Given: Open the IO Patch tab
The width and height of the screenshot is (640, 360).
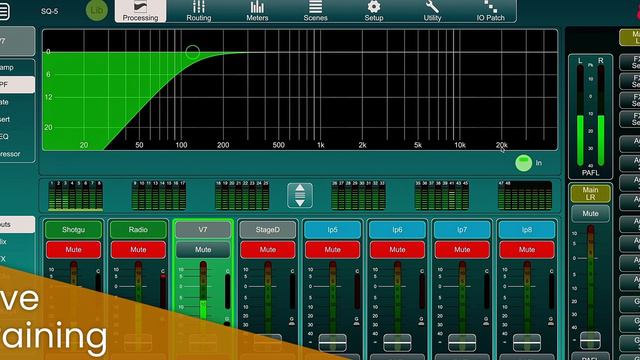Looking at the screenshot, I should [x=491, y=11].
